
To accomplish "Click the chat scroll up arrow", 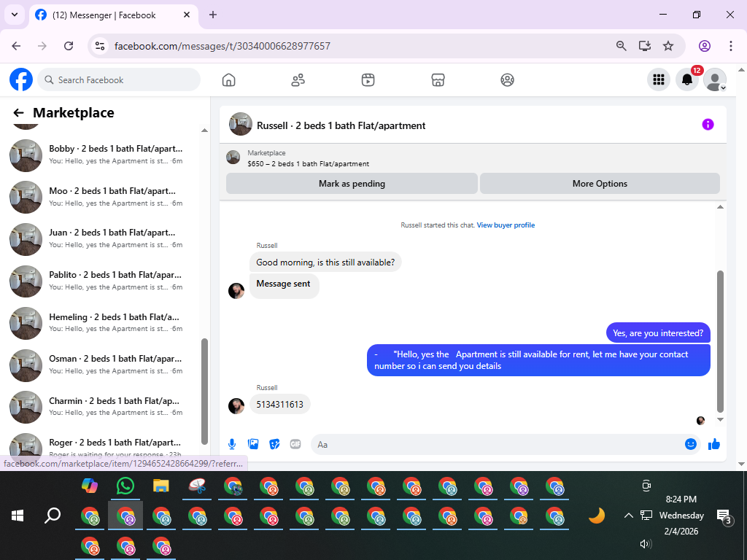I will pyautogui.click(x=720, y=206).
